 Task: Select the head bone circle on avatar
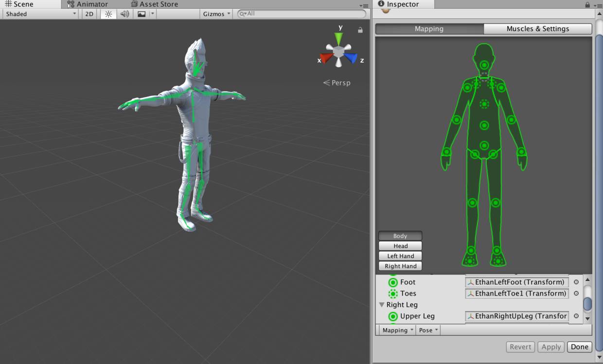click(484, 65)
